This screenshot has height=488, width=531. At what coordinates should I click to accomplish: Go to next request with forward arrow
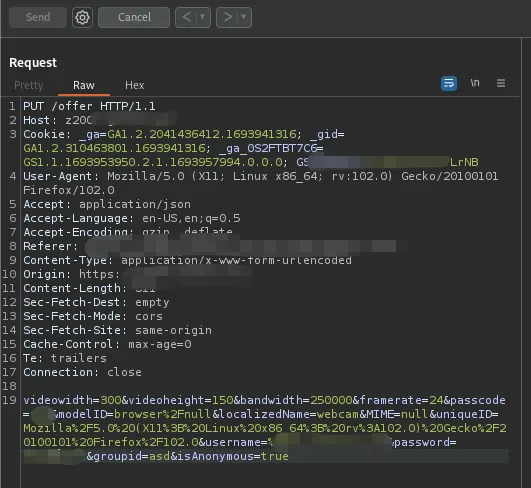click(228, 17)
